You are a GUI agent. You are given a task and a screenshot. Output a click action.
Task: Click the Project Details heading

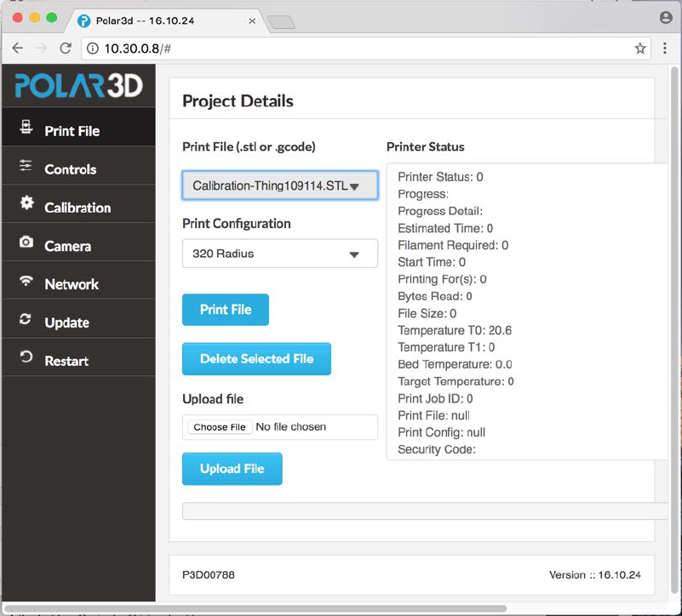pyautogui.click(x=238, y=101)
